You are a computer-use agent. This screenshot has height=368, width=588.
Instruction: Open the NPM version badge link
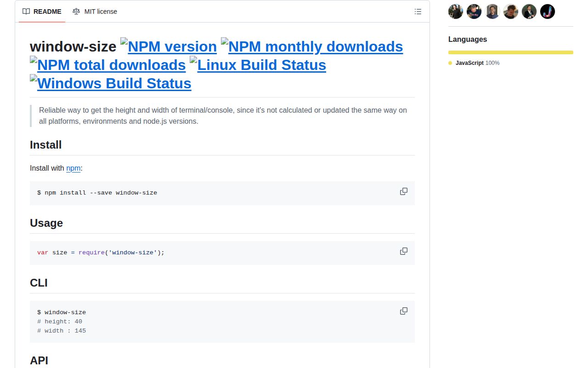click(x=169, y=46)
